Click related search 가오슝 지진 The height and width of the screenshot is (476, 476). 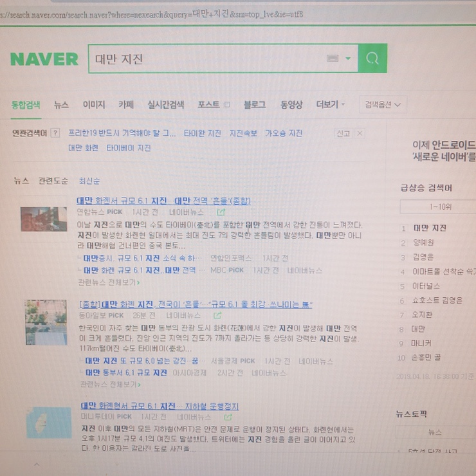284,133
